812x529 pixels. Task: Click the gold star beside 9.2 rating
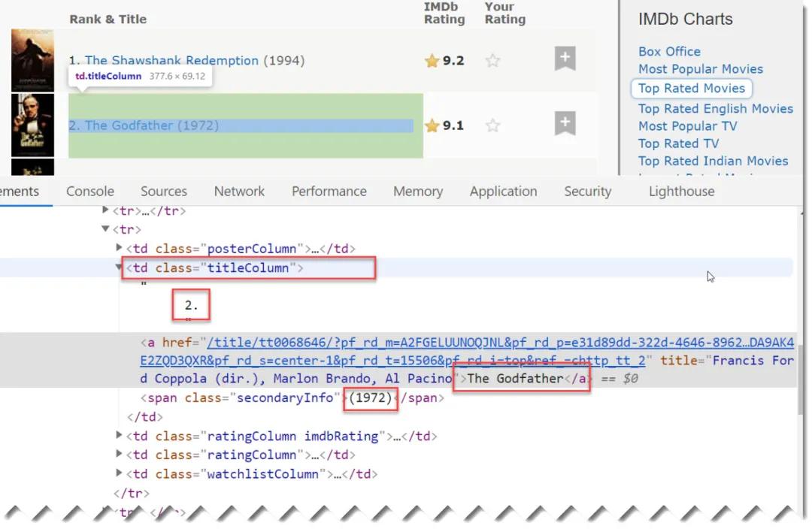[x=432, y=61]
